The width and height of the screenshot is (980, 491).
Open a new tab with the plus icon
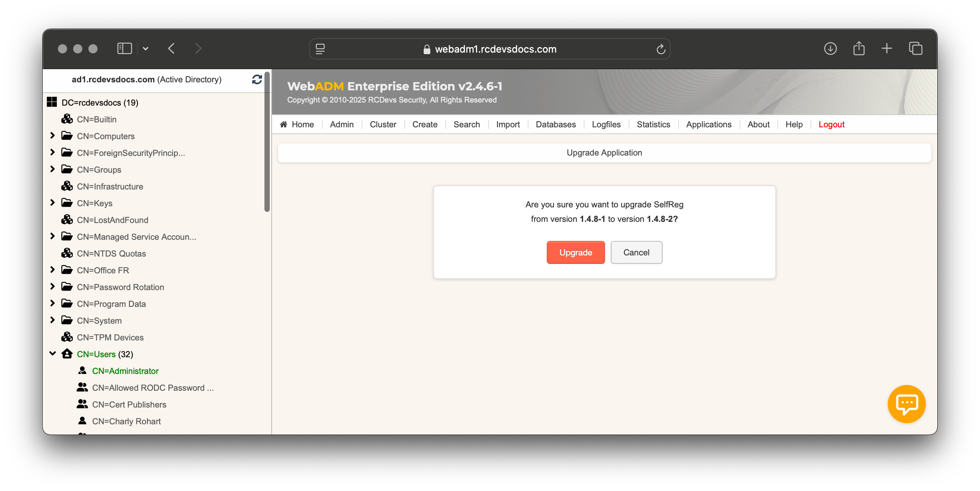pos(887,49)
